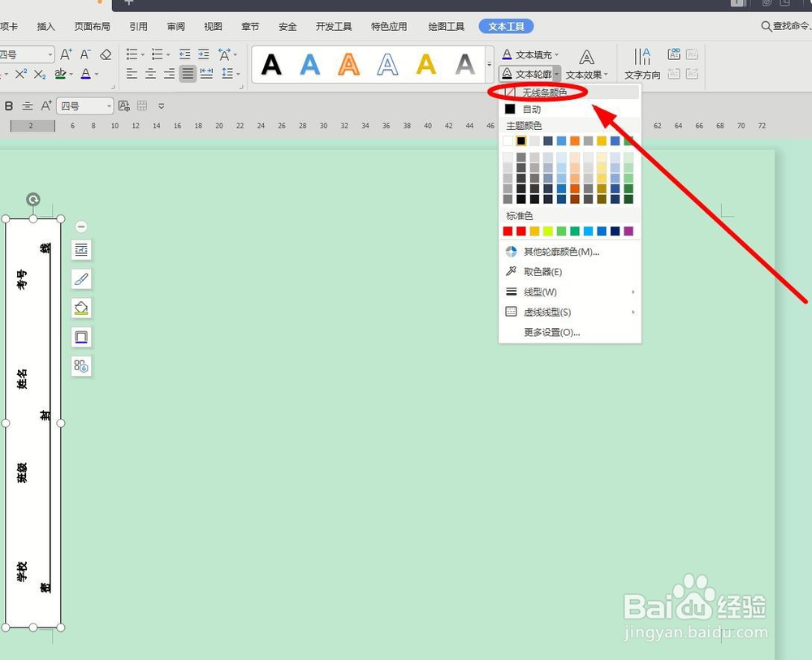Apply superscript formatting
Image resolution: width=812 pixels, height=660 pixels.
21,74
